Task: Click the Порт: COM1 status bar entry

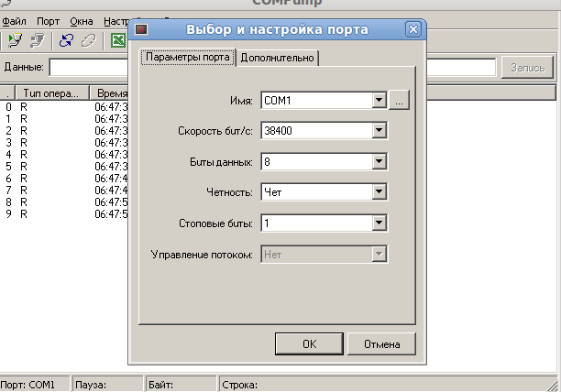Action: [x=35, y=385]
